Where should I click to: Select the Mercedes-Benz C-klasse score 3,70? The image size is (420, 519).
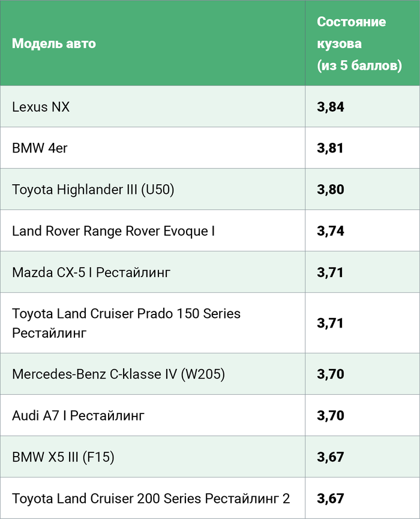[330, 374]
